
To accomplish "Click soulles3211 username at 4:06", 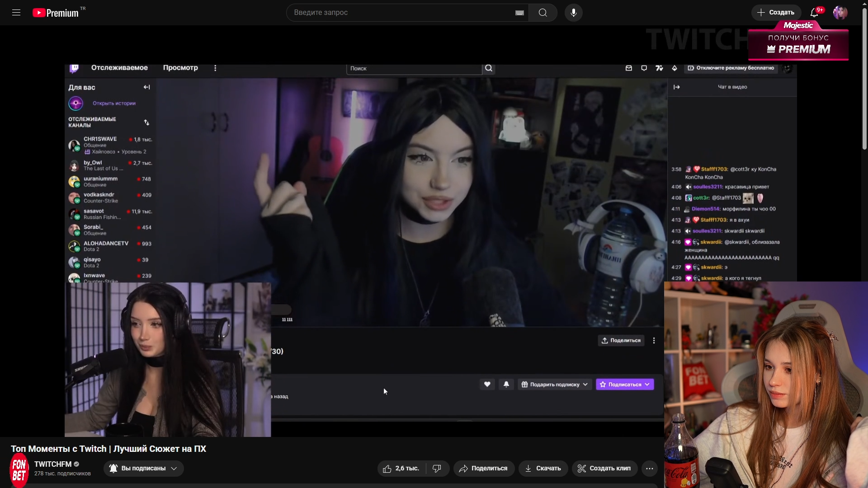I will (x=708, y=187).
